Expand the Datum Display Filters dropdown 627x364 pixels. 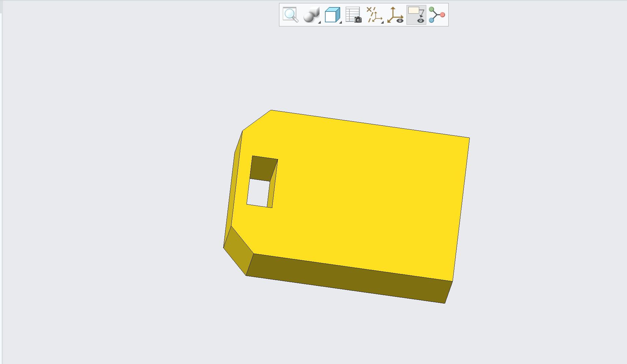pyautogui.click(x=374, y=15)
